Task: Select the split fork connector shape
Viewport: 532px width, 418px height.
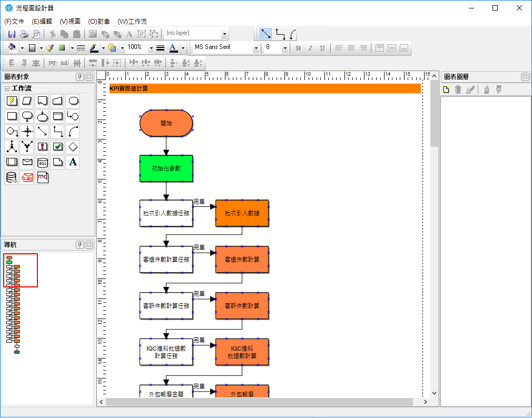Action: (x=12, y=147)
